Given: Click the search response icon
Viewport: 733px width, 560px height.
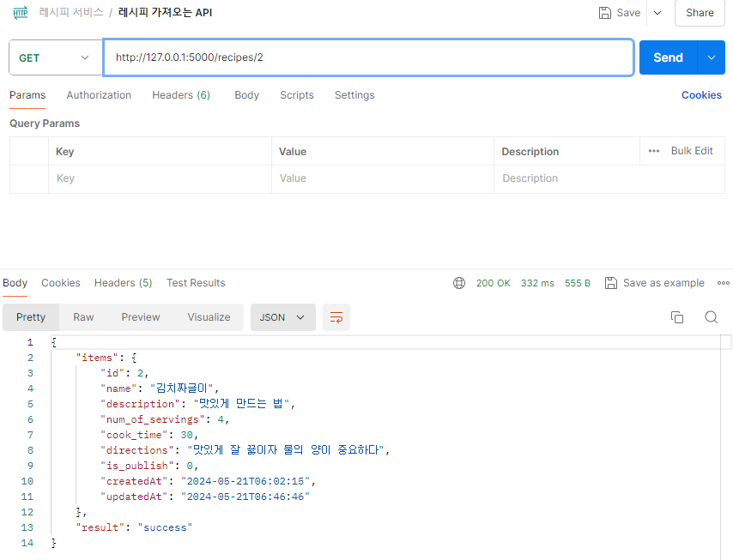Looking at the screenshot, I should [x=711, y=317].
